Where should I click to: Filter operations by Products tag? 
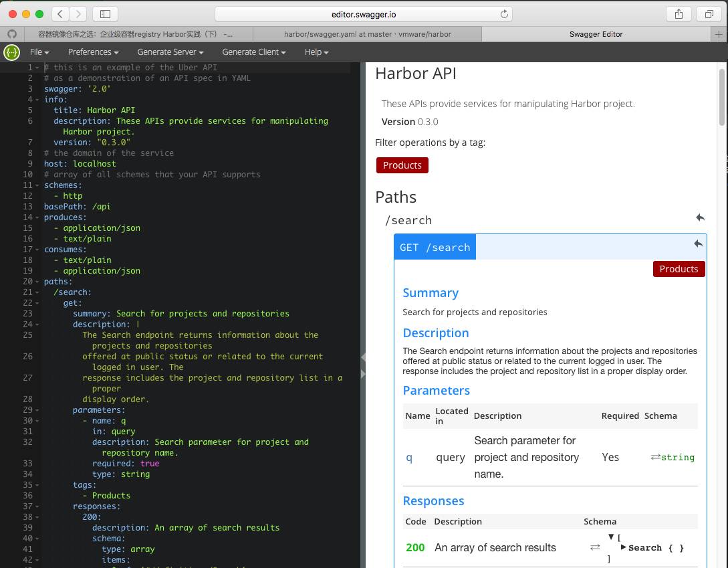click(402, 165)
